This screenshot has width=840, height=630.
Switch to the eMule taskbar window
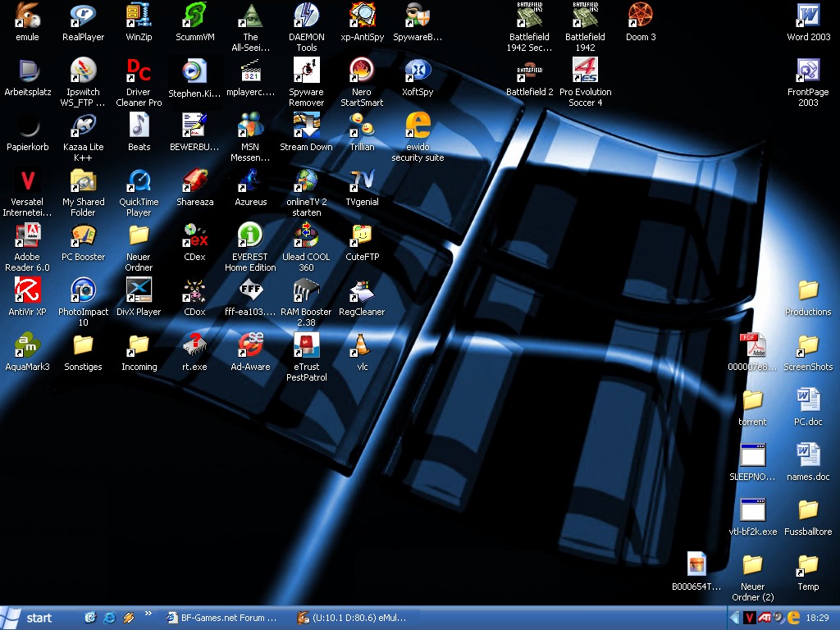click(x=353, y=618)
